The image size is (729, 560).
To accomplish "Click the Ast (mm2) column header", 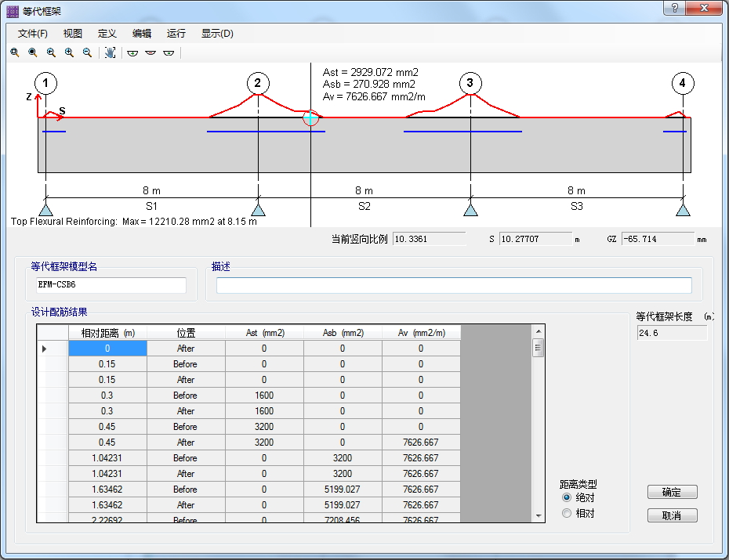I will 264,333.
